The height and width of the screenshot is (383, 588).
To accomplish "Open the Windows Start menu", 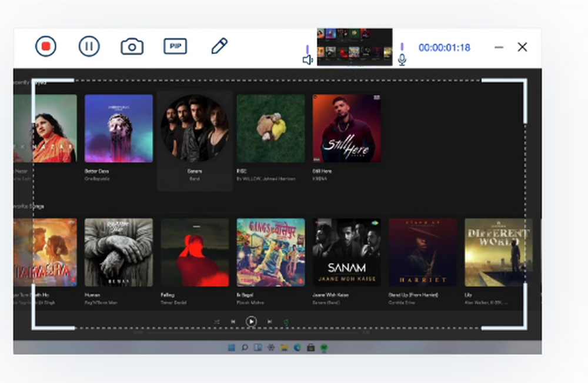I will 231,348.
